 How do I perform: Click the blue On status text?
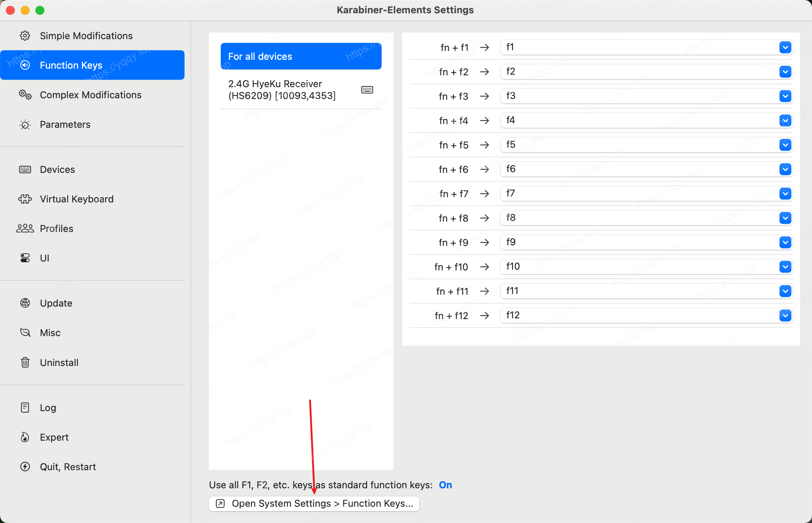point(445,485)
